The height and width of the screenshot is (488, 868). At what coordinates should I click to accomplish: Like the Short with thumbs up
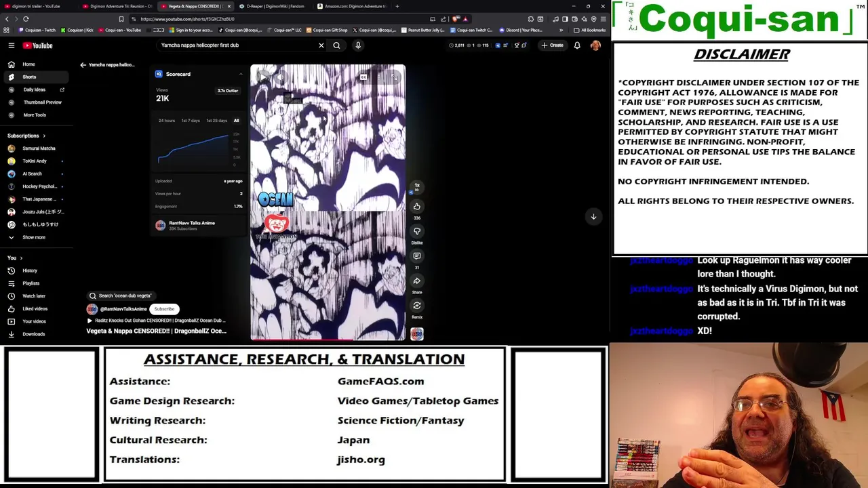tap(417, 206)
